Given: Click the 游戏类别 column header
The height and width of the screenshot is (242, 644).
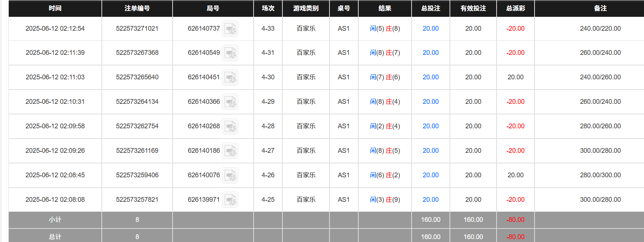Looking at the screenshot, I should (306, 8).
